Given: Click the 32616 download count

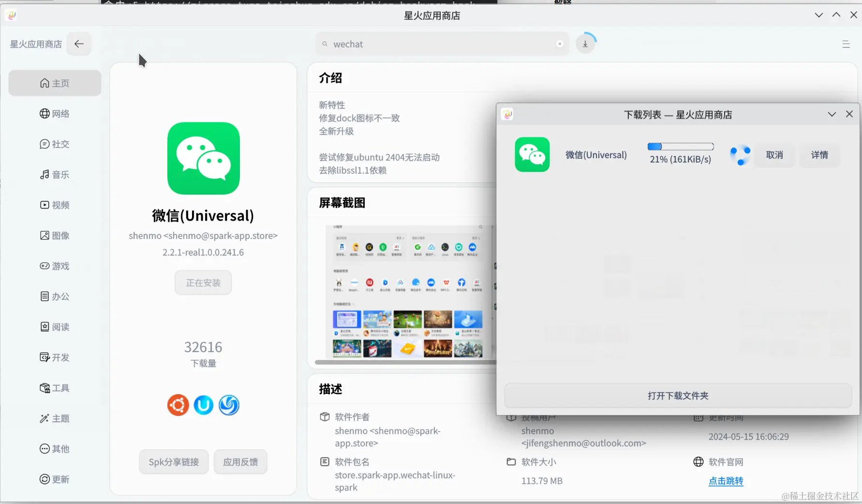Looking at the screenshot, I should tap(203, 347).
